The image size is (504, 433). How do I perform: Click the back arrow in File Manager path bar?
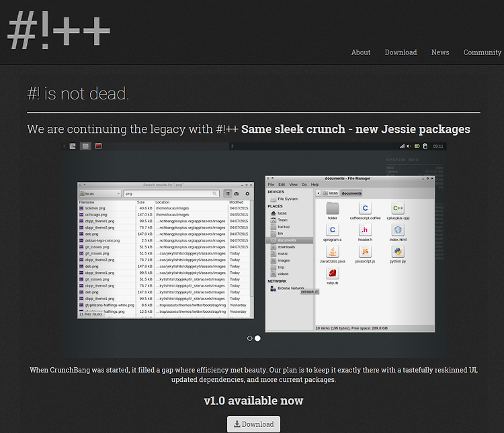319,193
